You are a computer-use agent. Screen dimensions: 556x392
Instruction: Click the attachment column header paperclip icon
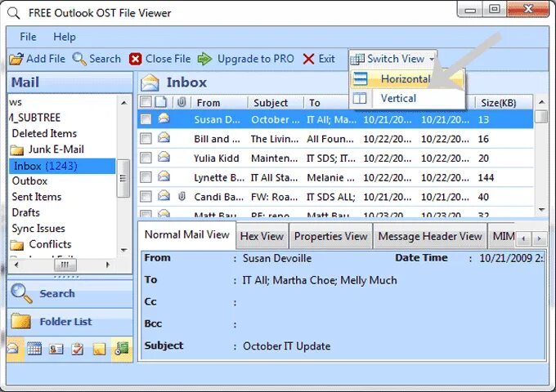[x=182, y=102]
